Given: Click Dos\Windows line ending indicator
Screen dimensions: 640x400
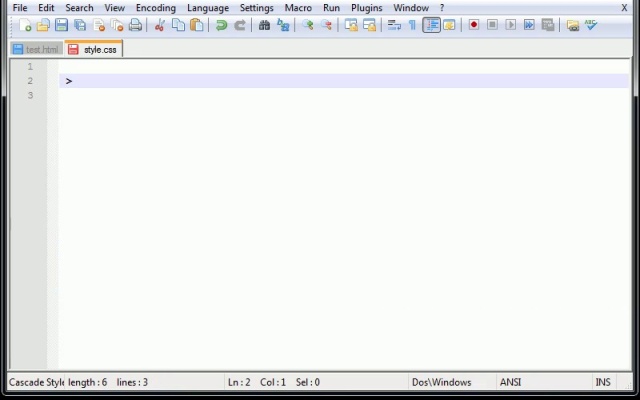Looking at the screenshot, I should pyautogui.click(x=442, y=382).
